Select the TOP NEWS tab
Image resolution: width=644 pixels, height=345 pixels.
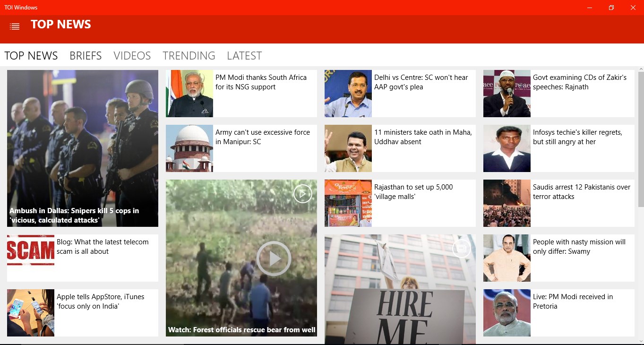31,55
